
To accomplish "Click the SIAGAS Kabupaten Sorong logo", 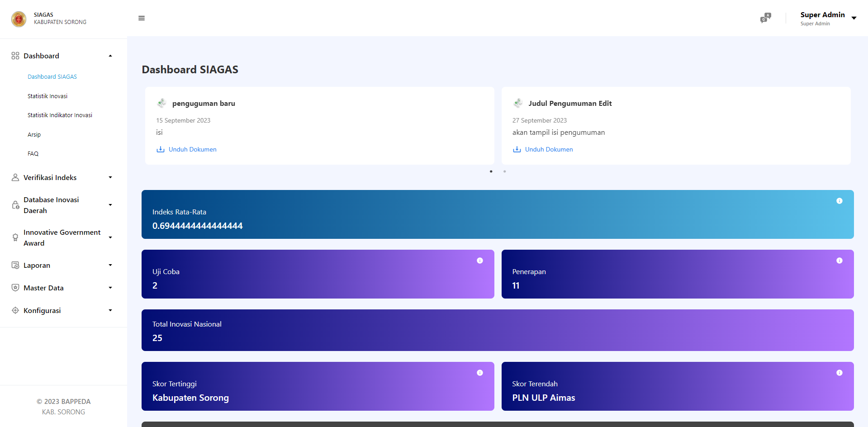I will click(x=19, y=19).
